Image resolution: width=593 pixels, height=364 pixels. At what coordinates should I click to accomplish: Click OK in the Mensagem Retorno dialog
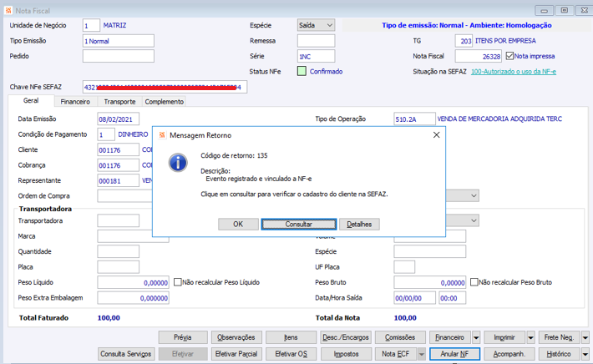(238, 224)
